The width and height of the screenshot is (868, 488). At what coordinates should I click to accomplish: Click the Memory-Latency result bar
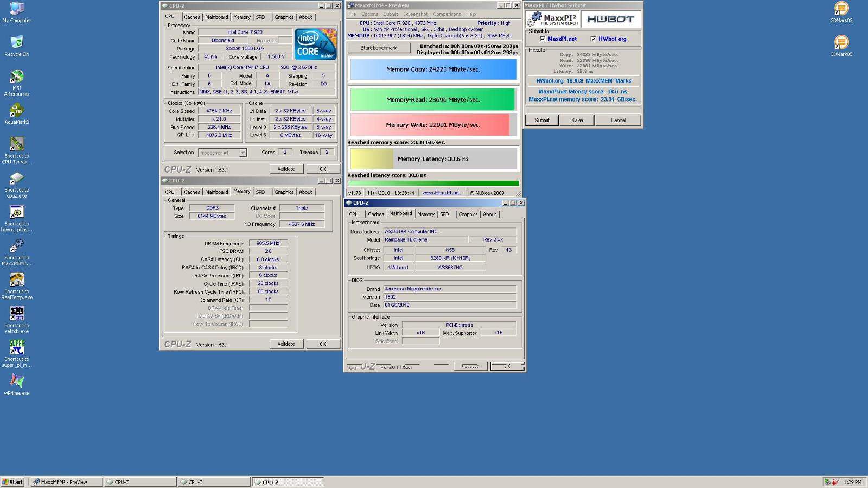pos(433,159)
